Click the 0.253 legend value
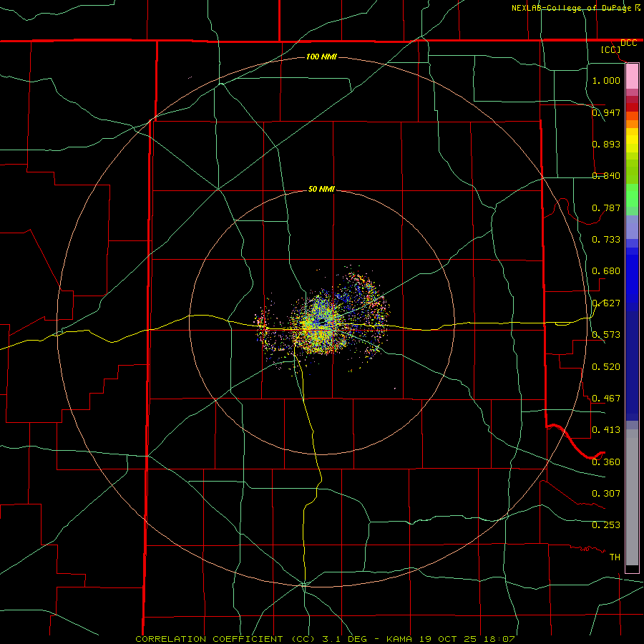This screenshot has width=644, height=644. [x=606, y=525]
